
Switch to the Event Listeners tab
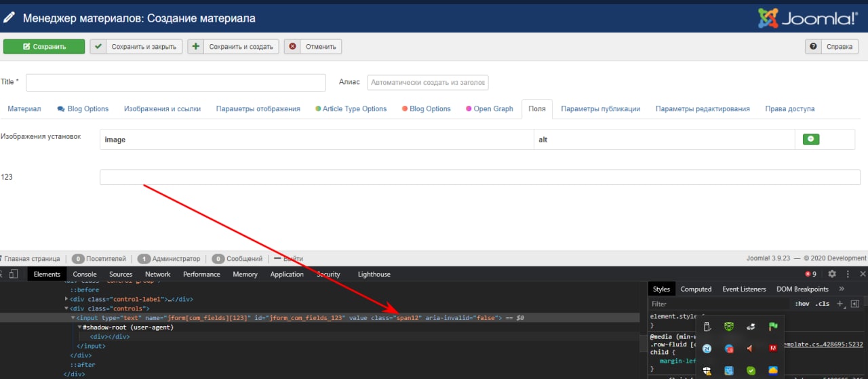click(x=744, y=289)
